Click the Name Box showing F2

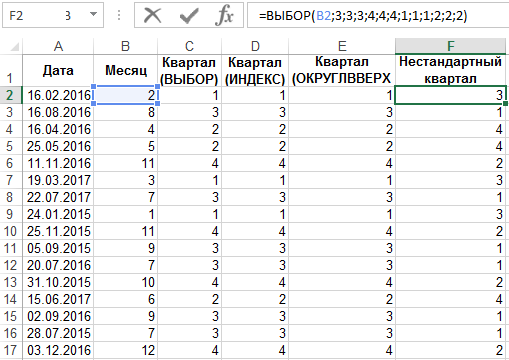pyautogui.click(x=53, y=15)
